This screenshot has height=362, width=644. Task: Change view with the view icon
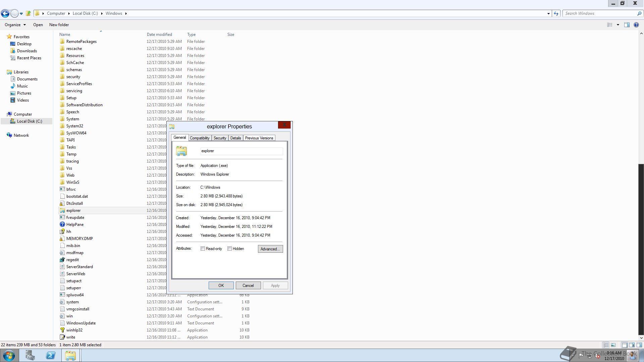coord(610,25)
